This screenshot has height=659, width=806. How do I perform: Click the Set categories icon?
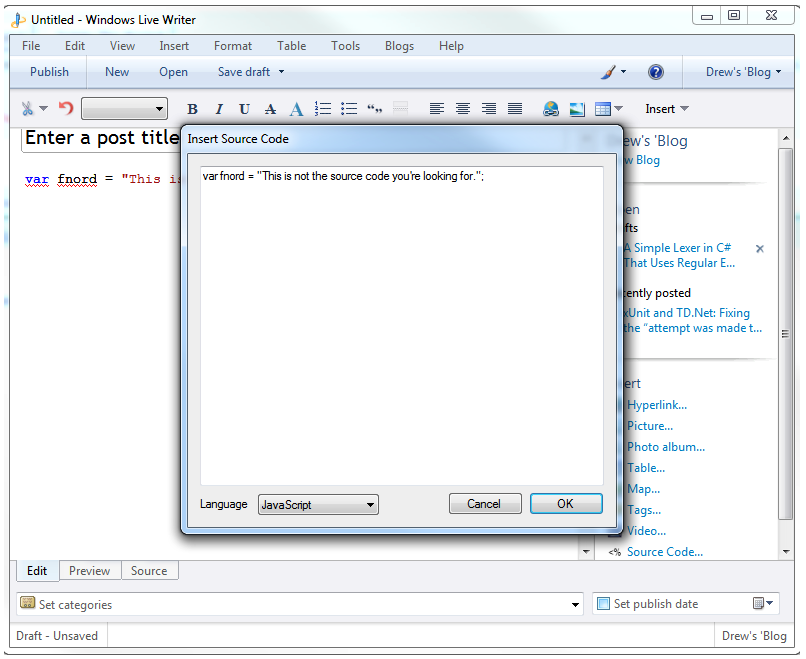28,603
